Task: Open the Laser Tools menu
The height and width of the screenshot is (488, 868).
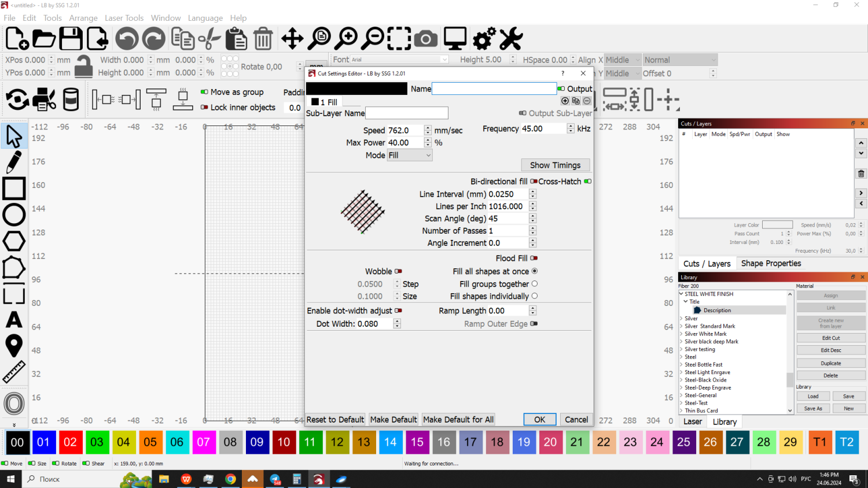Action: (124, 18)
